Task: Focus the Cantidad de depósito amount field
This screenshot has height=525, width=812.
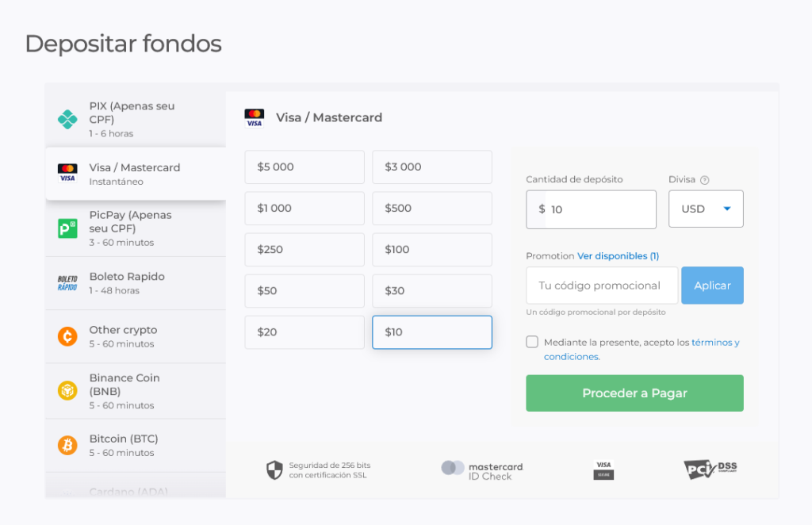Action: coord(599,209)
